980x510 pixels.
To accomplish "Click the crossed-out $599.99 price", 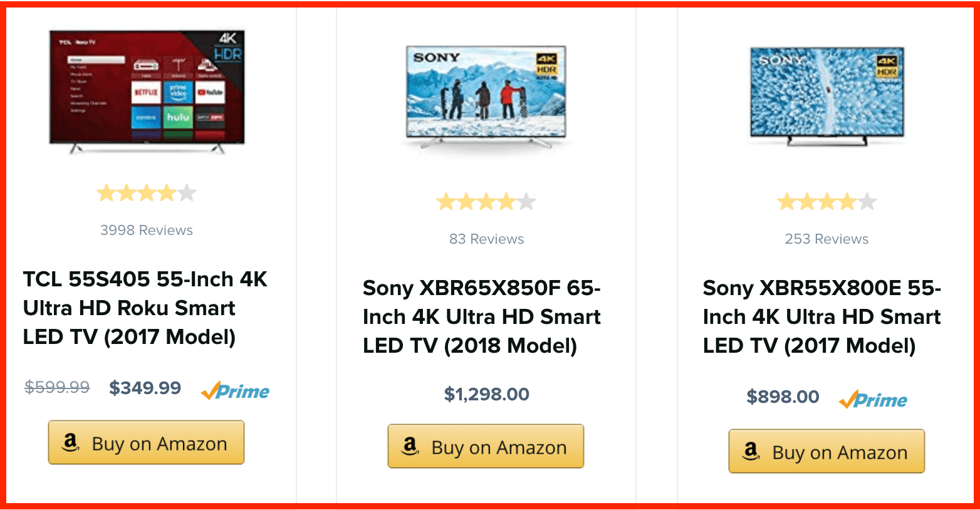I will (57, 387).
